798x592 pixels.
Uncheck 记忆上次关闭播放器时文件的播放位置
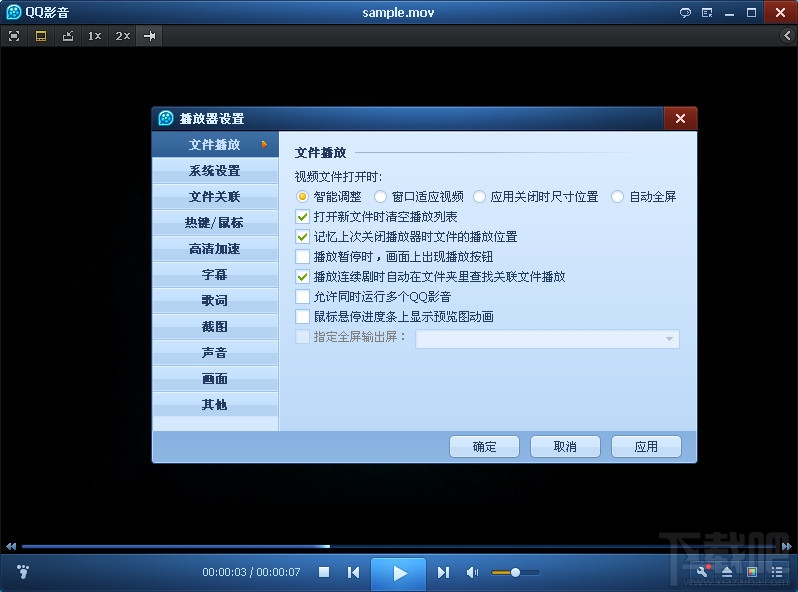click(302, 237)
